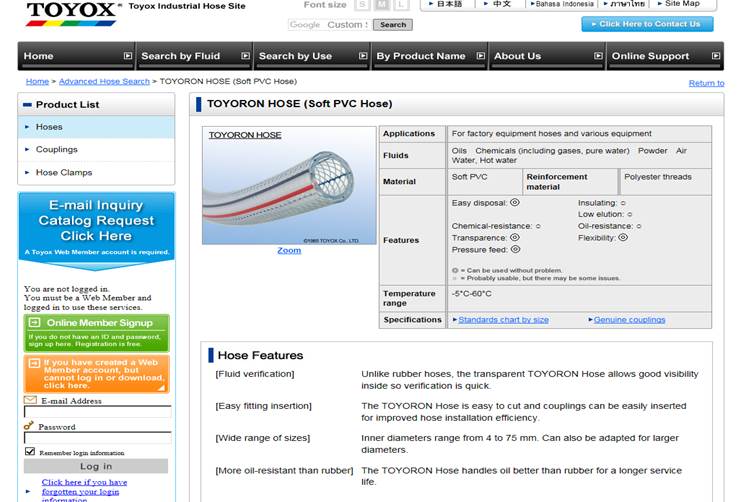Open forgotten login information link
This screenshot has width=739, height=502.
pyautogui.click(x=84, y=491)
